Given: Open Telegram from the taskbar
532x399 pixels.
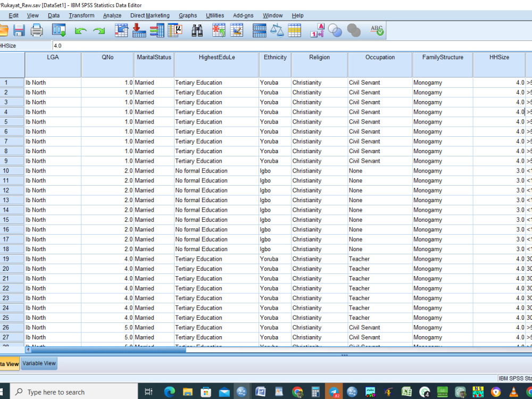Looking at the screenshot, I should point(334,392).
